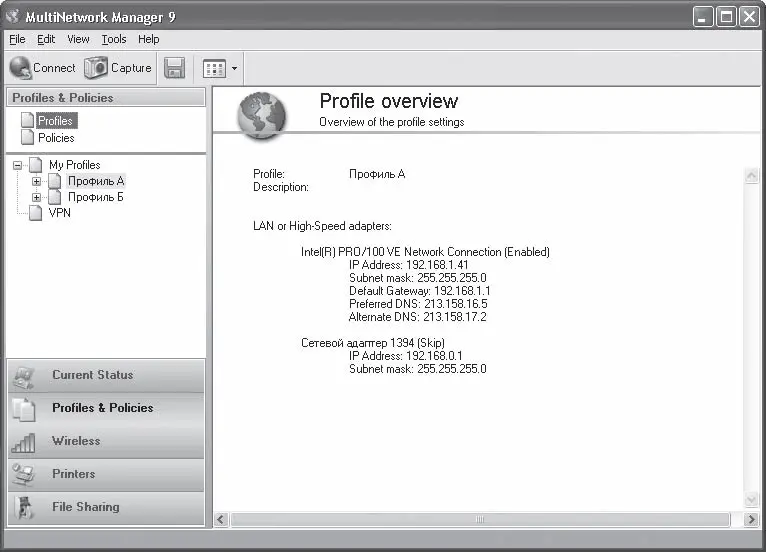Open the view layout dropdown arrow
Screen dimensions: 766x552
(x=234, y=69)
